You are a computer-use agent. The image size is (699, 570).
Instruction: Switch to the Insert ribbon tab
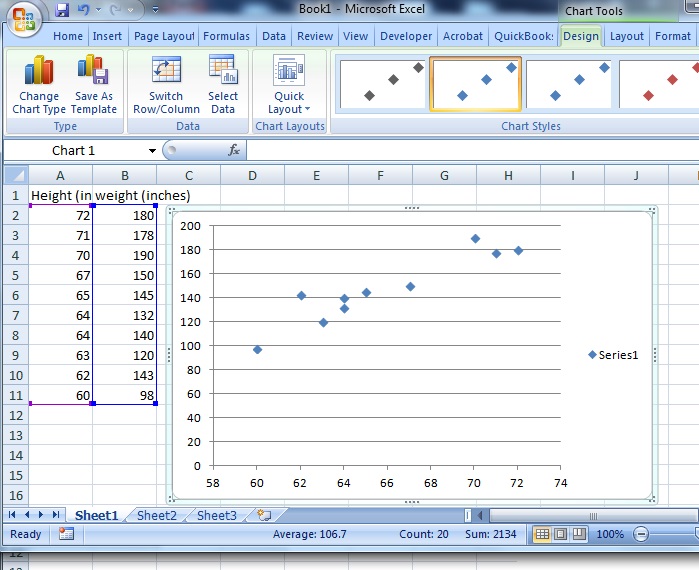(x=107, y=36)
